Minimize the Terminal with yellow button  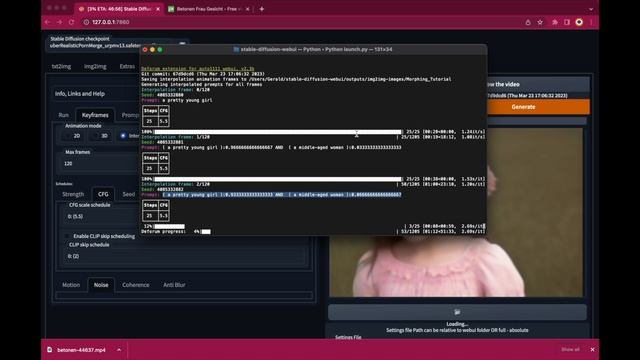point(152,49)
